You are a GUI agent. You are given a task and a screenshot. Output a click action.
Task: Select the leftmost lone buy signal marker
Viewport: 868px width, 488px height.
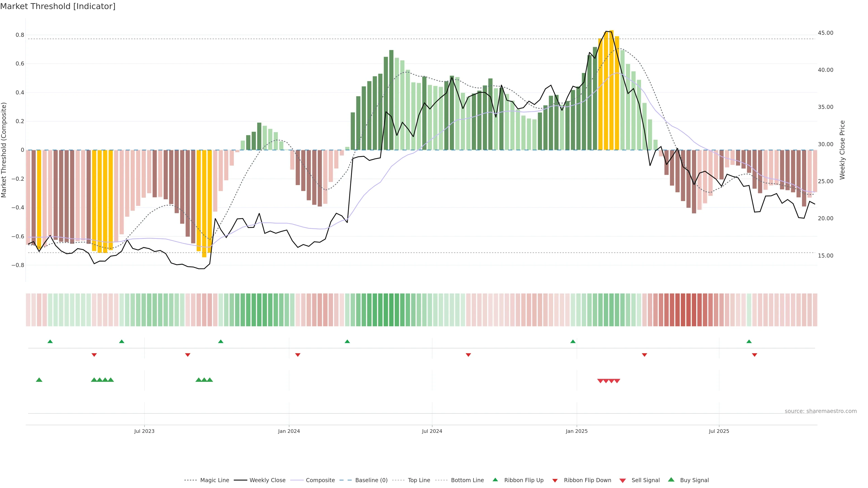pyautogui.click(x=39, y=380)
